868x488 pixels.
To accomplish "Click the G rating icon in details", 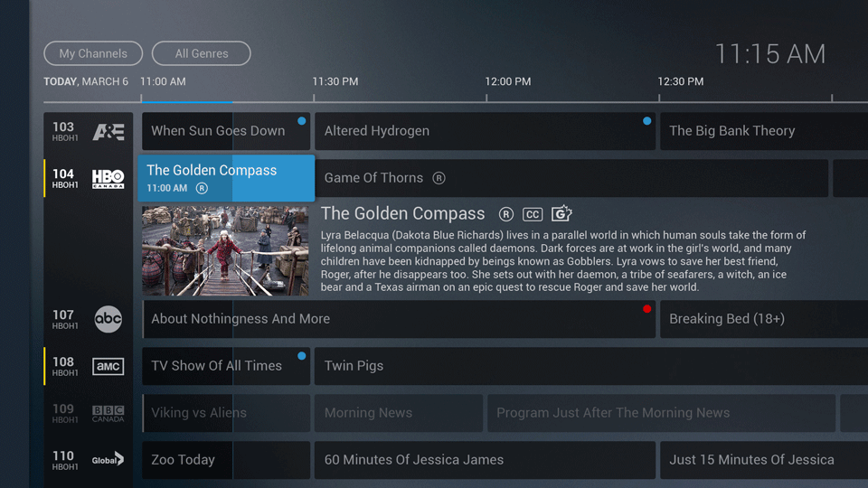I will [x=561, y=213].
